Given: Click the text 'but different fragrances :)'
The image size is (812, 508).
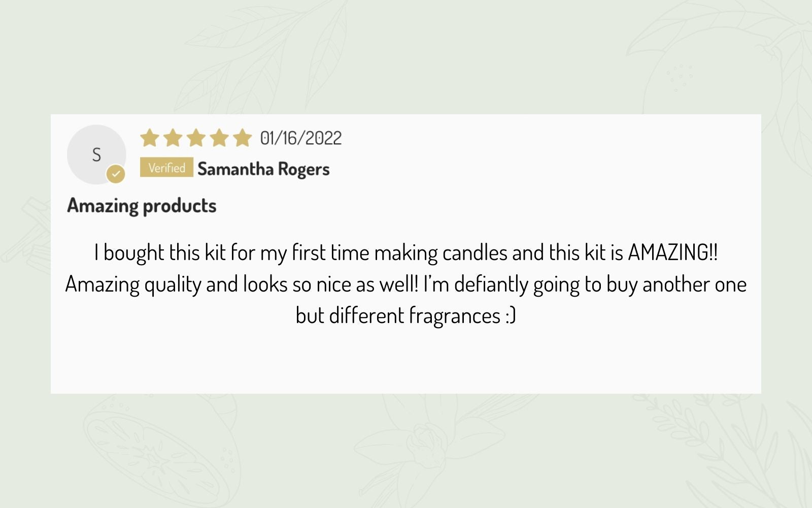Looking at the screenshot, I should [406, 316].
